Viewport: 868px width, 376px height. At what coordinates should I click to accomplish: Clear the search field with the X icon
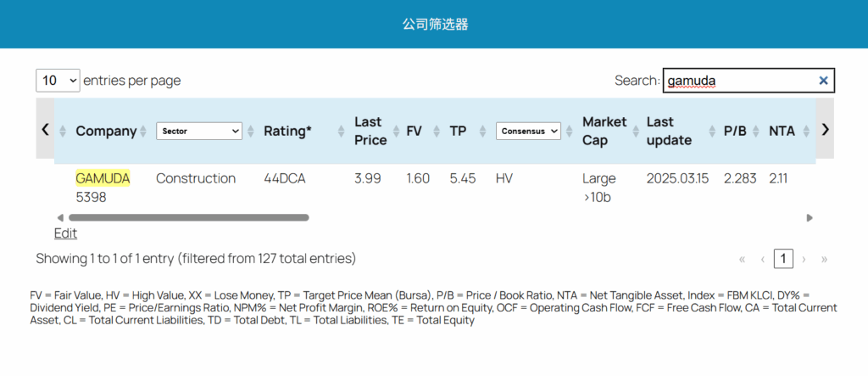822,81
